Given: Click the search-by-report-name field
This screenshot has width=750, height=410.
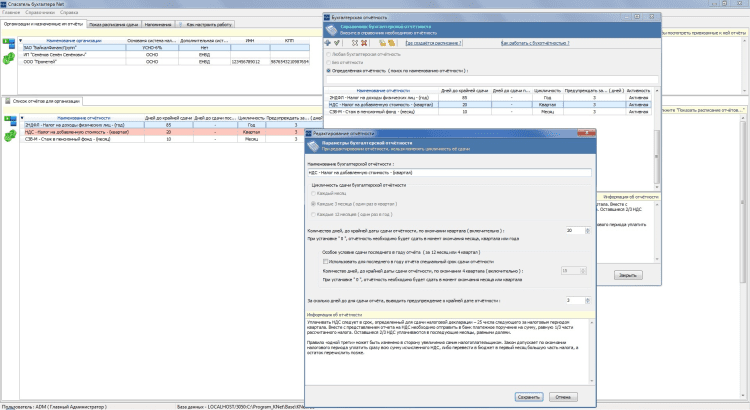Looking at the screenshot, I should coord(492,79).
